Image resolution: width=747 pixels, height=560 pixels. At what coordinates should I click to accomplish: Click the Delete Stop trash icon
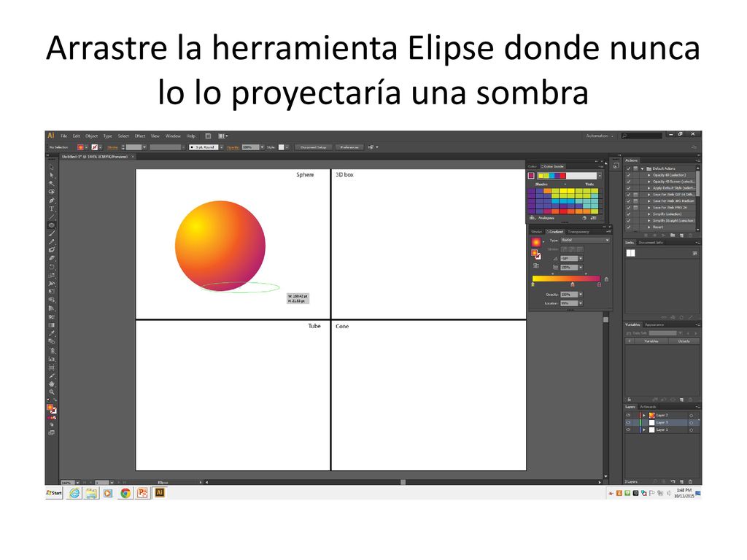click(606, 279)
